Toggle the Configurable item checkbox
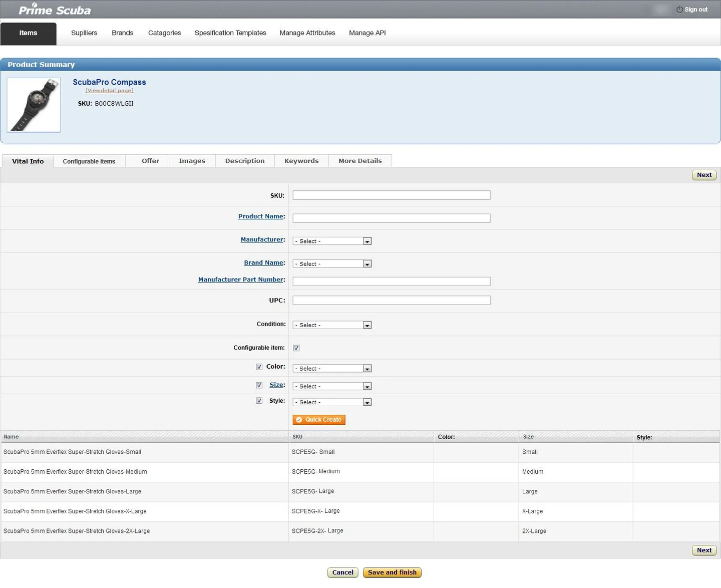721x588 pixels. tap(296, 348)
